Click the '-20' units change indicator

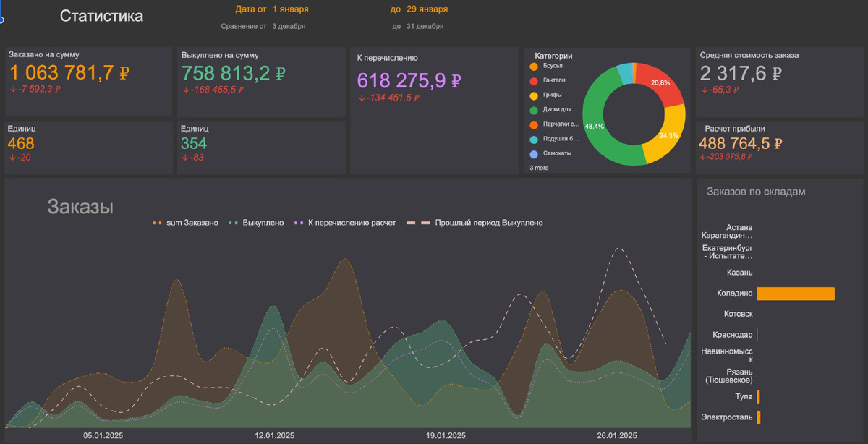(x=20, y=157)
